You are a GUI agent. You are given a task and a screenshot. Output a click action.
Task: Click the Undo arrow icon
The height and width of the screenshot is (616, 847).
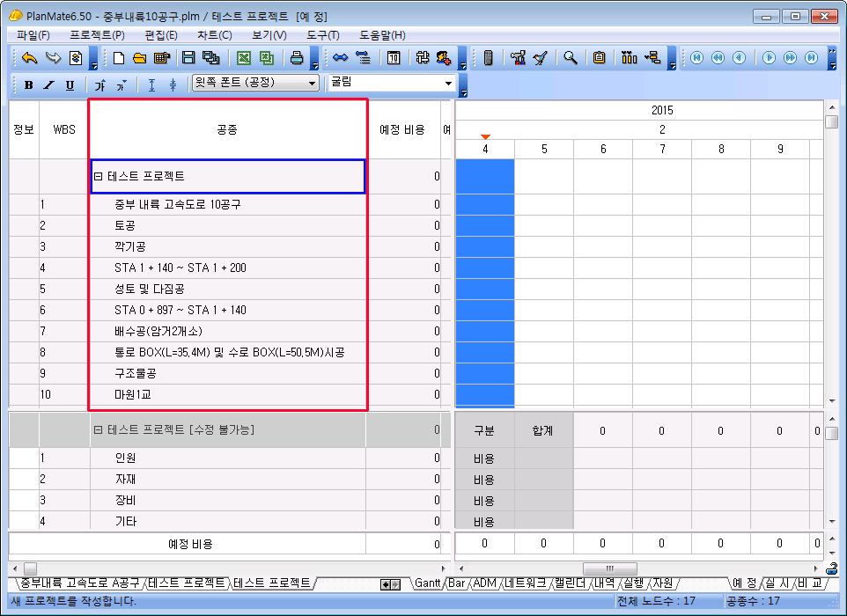(x=30, y=58)
